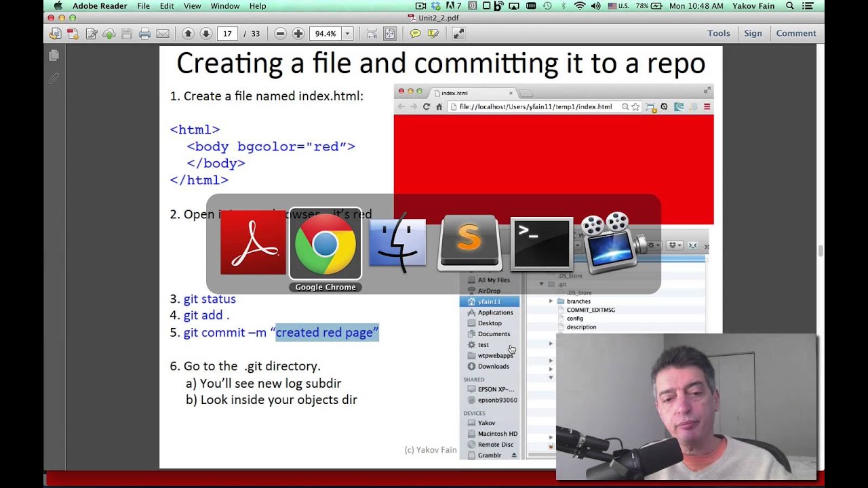Click the volume speaker icon in menu bar

pyautogui.click(x=596, y=6)
